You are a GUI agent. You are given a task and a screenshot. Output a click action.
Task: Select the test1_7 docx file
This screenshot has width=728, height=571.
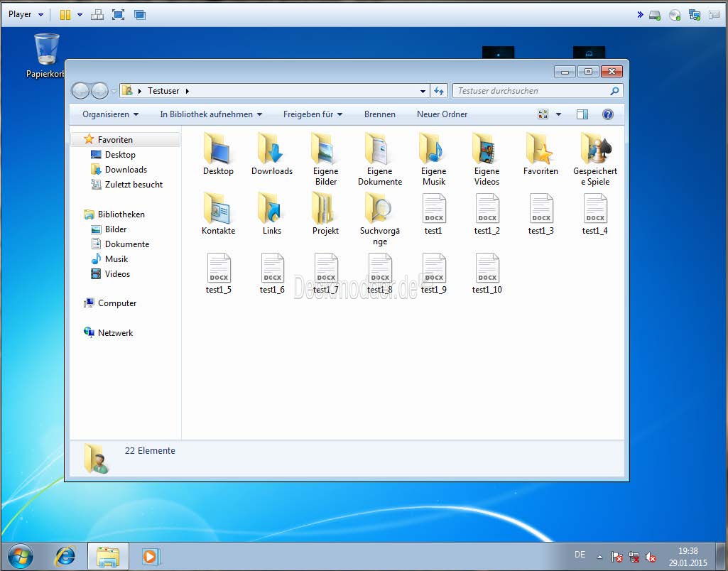tap(326, 273)
